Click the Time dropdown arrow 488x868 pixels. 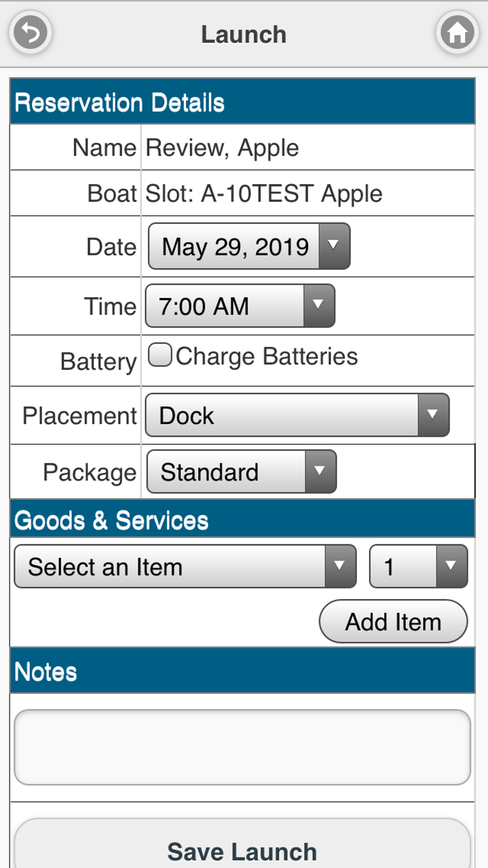319,306
